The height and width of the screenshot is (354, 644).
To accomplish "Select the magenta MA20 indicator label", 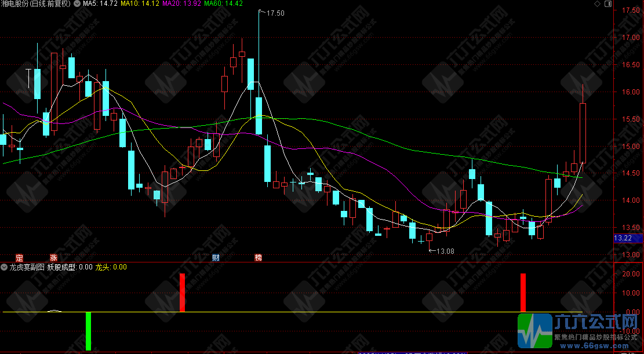I will 181,4.
